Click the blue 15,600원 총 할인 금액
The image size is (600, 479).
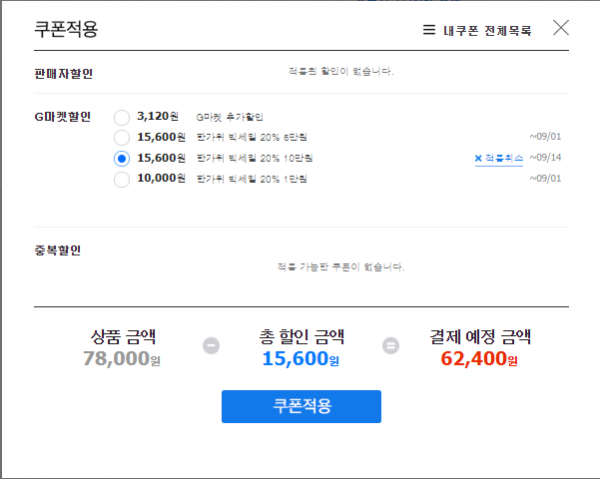301,359
